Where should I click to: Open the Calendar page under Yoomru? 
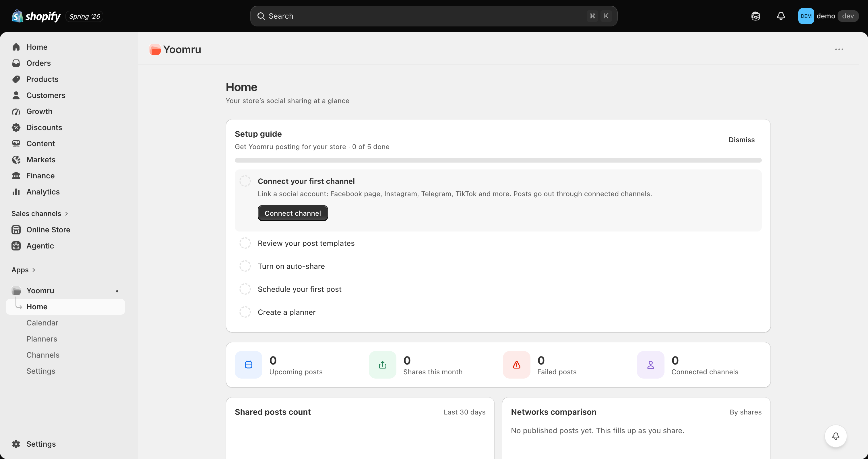tap(42, 323)
